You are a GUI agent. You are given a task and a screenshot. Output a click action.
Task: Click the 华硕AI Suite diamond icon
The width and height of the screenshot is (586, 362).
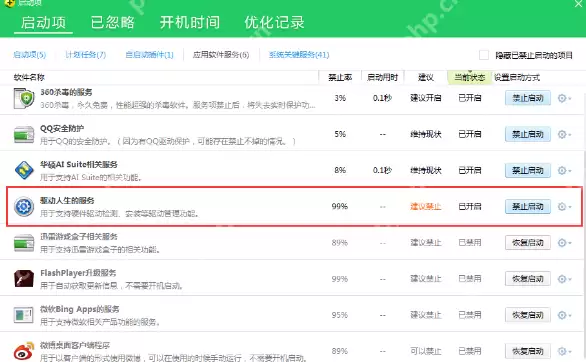click(x=24, y=170)
